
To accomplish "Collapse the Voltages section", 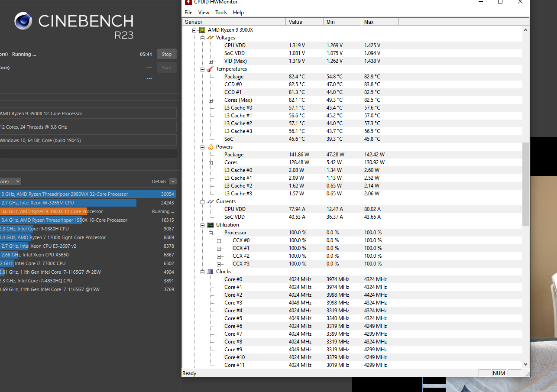I will click(x=202, y=38).
